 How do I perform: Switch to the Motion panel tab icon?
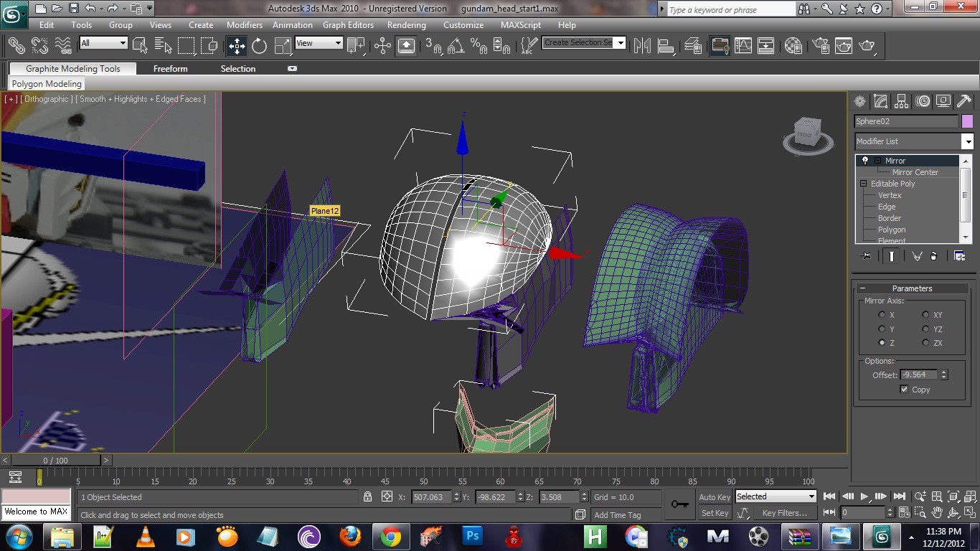point(923,101)
